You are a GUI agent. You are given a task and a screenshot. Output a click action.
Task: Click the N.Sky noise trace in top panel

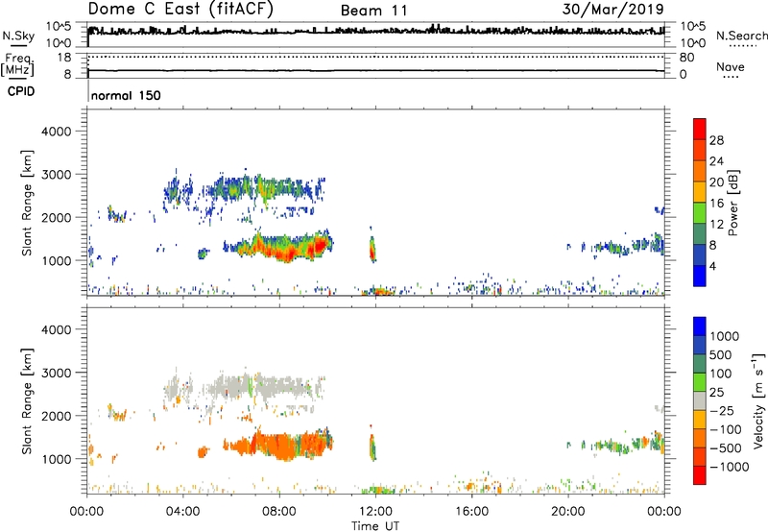click(375, 31)
